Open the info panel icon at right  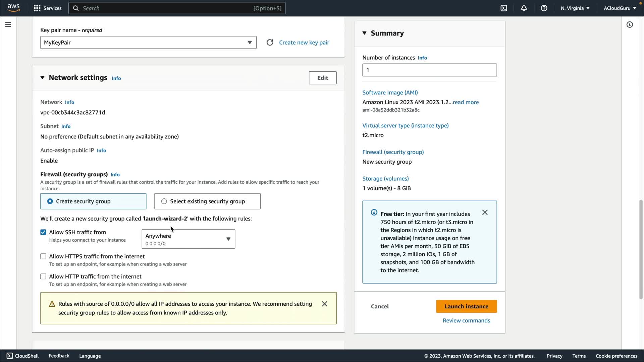(x=630, y=24)
